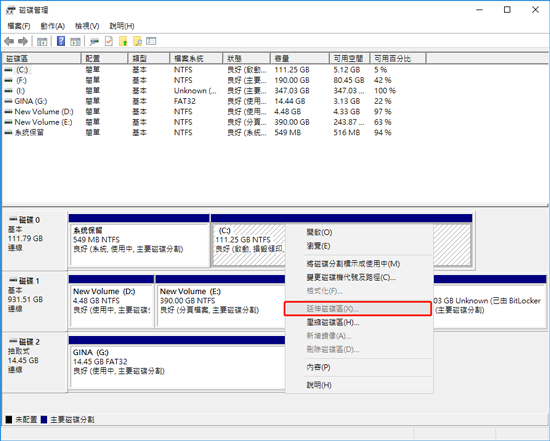Select the GINA (G:) 14.45 GB FAT32 partition block

[177, 362]
